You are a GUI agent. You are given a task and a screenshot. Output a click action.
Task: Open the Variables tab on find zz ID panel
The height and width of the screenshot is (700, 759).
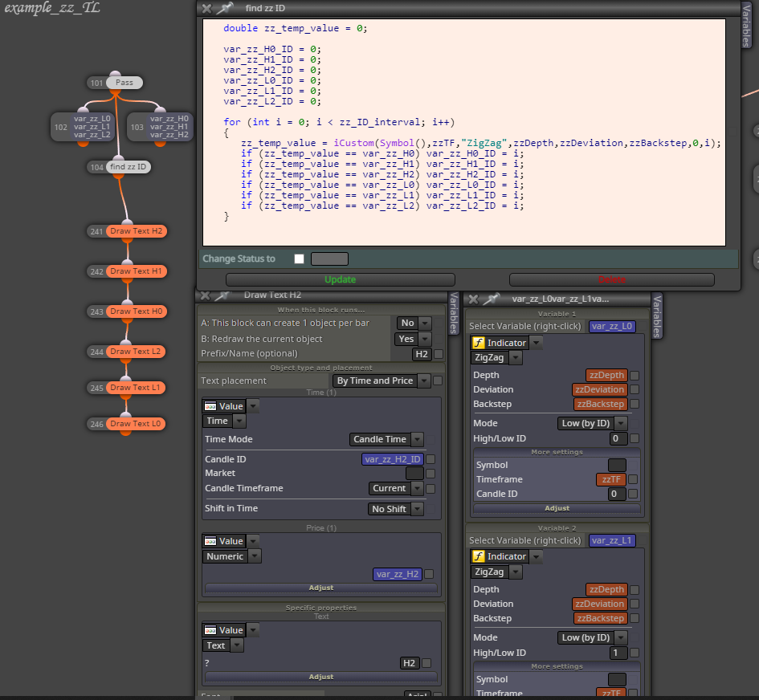(x=746, y=24)
